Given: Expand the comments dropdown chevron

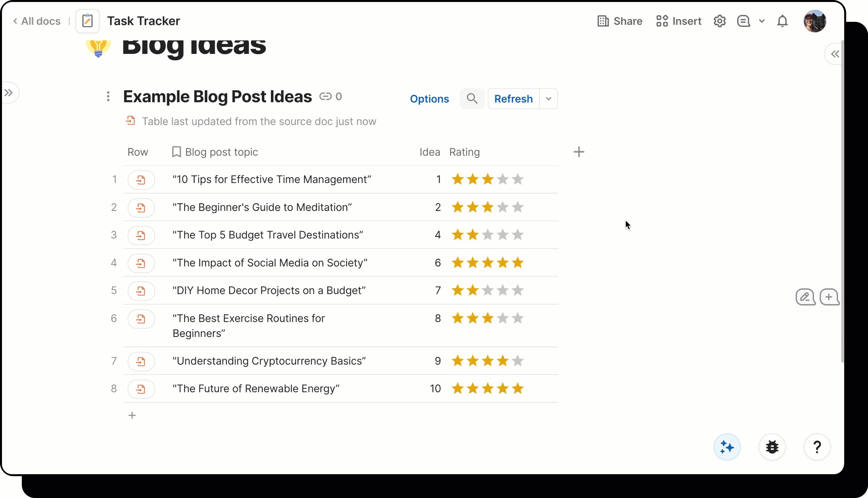Looking at the screenshot, I should [x=762, y=21].
